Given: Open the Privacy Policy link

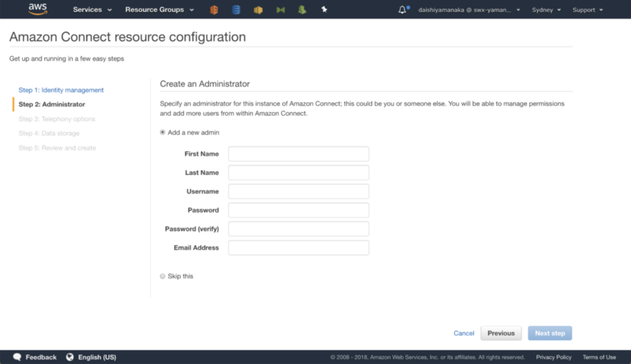Looking at the screenshot, I should [x=554, y=357].
